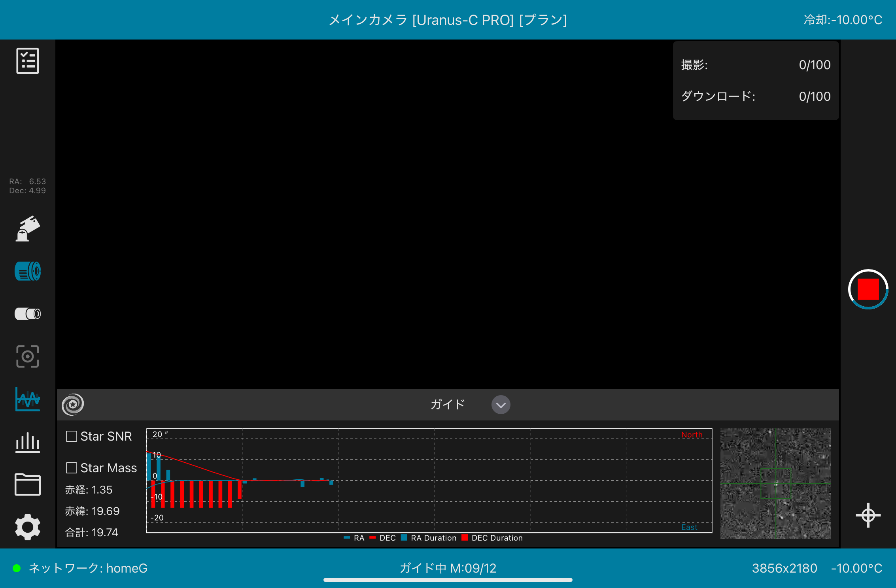The image size is (896, 588).
Task: Select the blue main camera icon
Action: 28,271
